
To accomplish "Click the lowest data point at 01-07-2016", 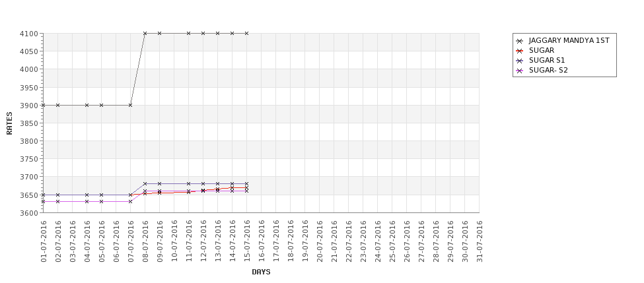I will click(44, 201).
